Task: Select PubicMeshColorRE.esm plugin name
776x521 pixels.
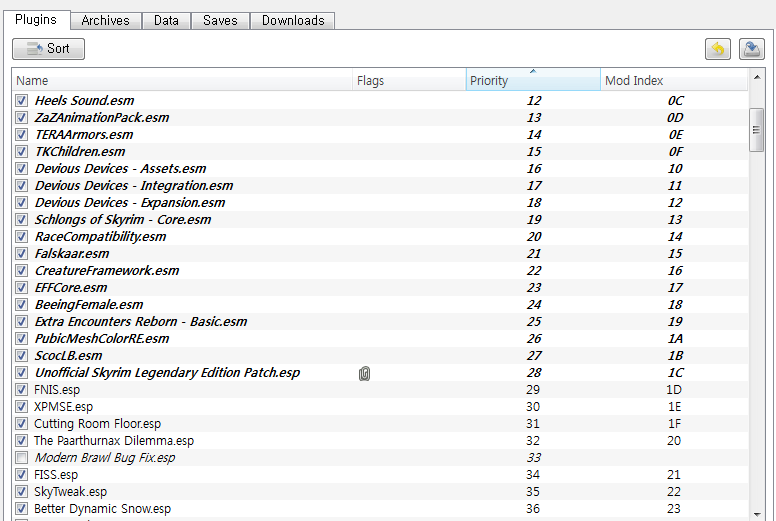Action: click(x=101, y=339)
